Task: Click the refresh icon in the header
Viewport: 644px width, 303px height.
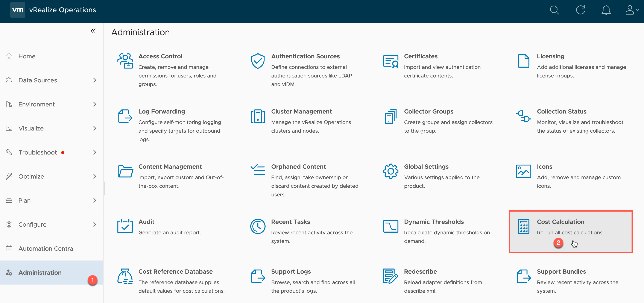Action: pos(580,10)
